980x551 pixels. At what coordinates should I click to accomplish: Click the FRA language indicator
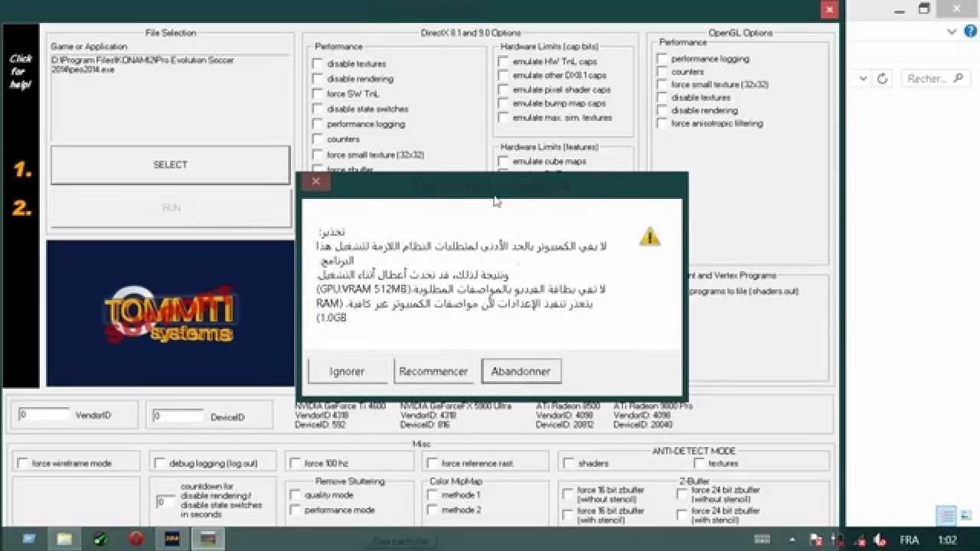[909, 540]
